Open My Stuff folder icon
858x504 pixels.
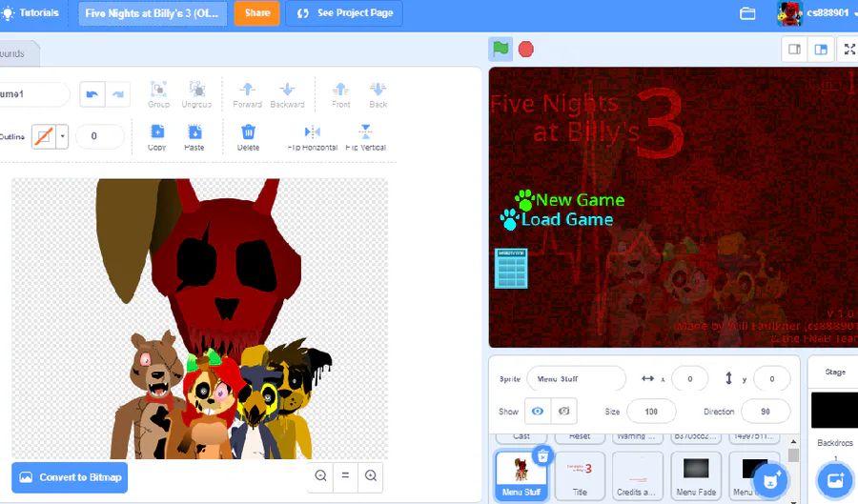point(747,13)
